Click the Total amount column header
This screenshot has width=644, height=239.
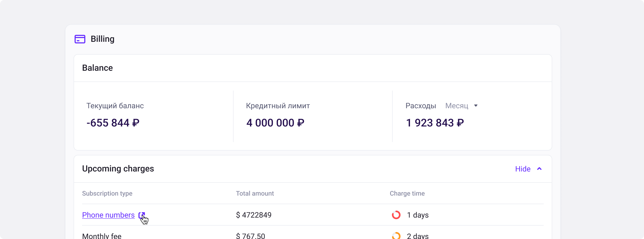tap(255, 193)
